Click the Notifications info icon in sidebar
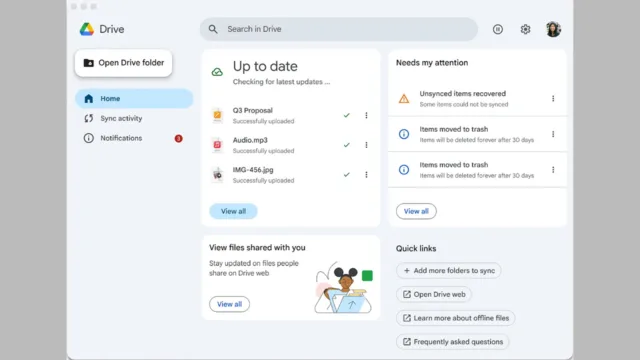 pos(89,138)
